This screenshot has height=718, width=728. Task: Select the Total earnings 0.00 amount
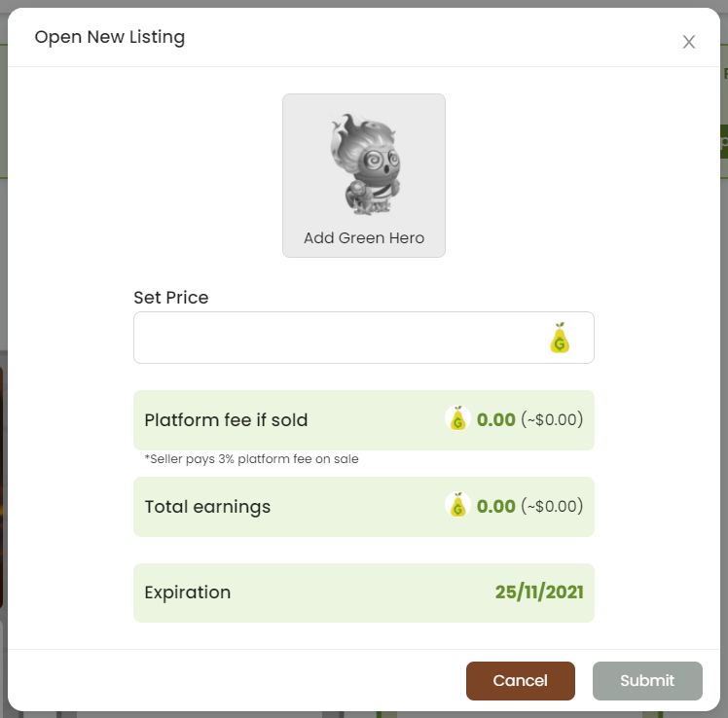495,506
